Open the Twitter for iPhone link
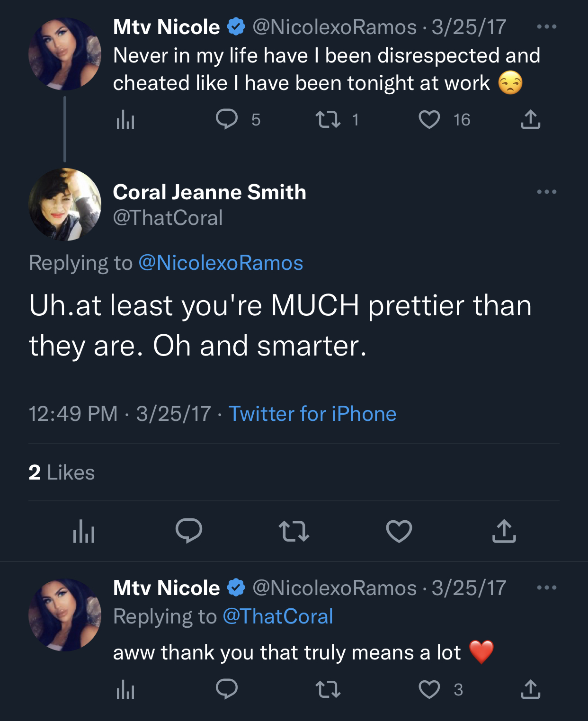The height and width of the screenshot is (721, 588). click(312, 414)
